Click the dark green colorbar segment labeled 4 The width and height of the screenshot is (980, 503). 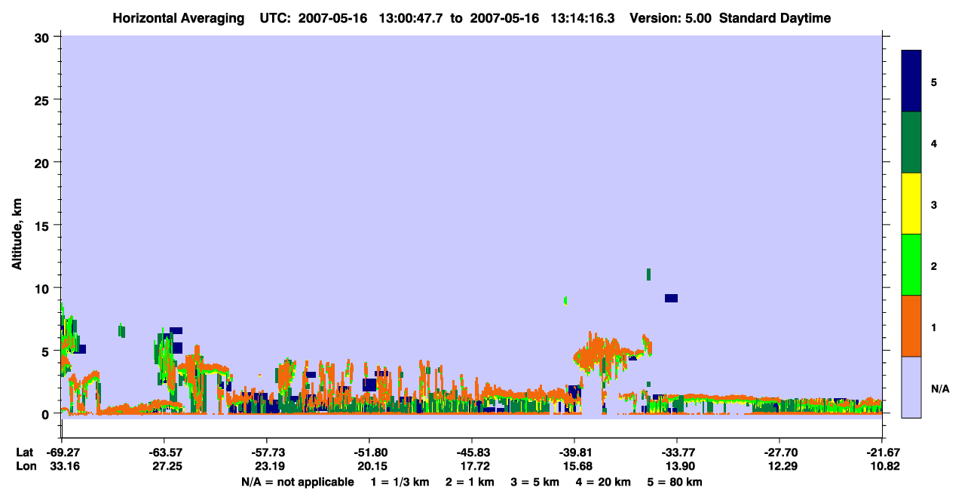click(x=911, y=143)
